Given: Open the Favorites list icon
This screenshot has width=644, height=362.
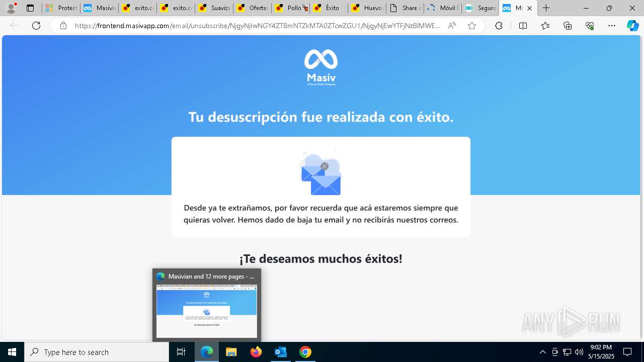Looking at the screenshot, I should click(545, 26).
